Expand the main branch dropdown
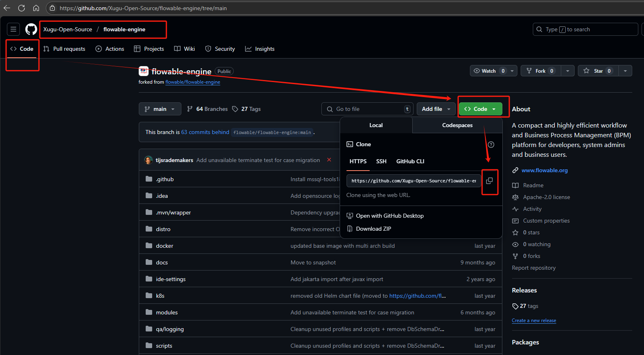644x355 pixels. pos(160,109)
